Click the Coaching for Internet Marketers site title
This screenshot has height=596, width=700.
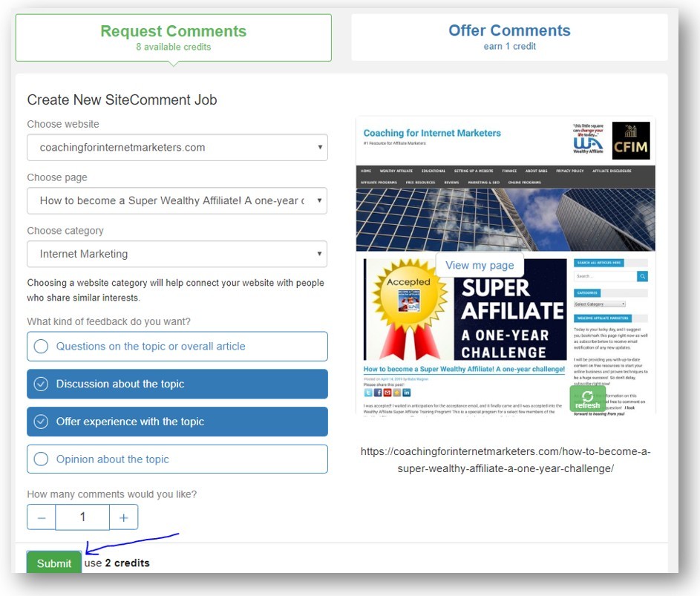click(432, 133)
